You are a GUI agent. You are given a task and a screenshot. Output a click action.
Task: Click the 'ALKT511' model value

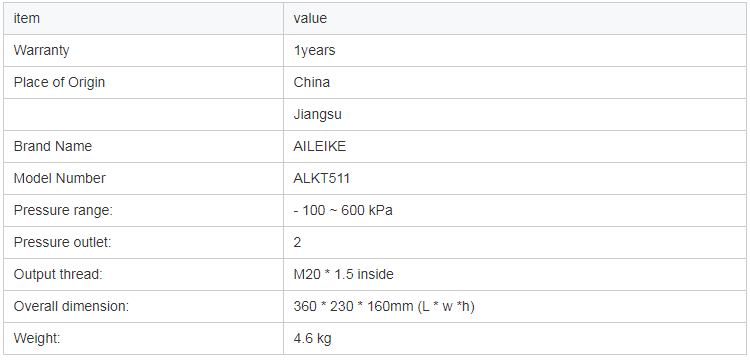[x=321, y=178]
